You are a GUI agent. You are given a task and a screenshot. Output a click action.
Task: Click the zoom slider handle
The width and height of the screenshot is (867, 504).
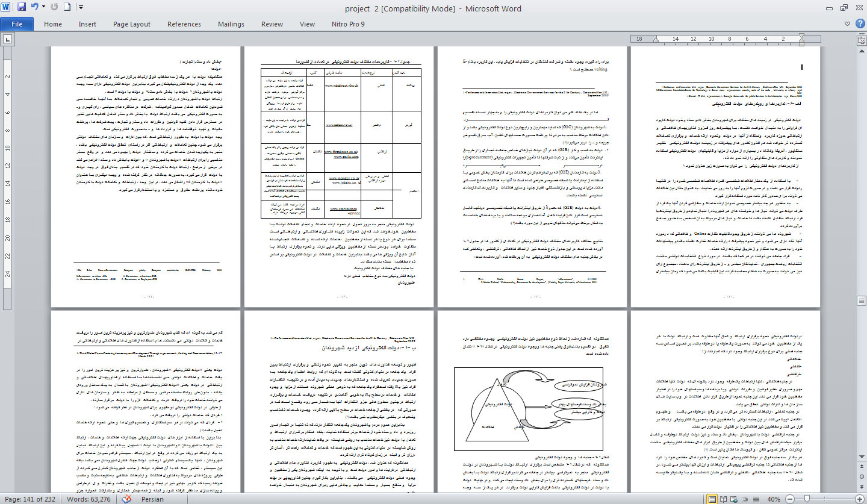pyautogui.click(x=807, y=499)
